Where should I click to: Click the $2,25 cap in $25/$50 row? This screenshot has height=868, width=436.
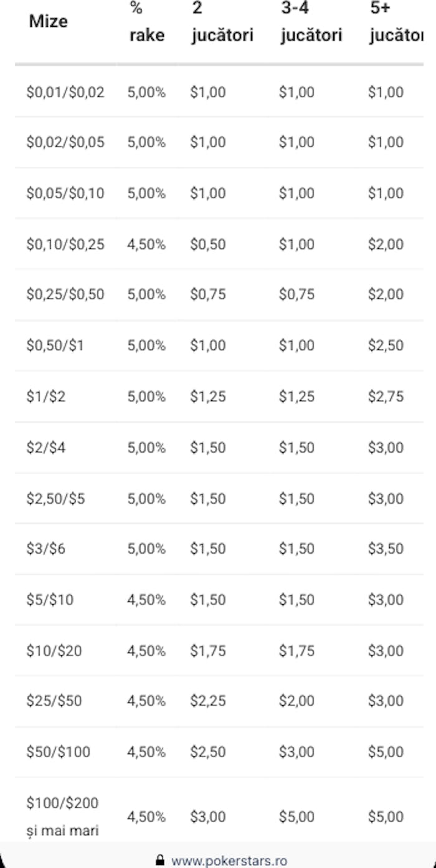pyautogui.click(x=208, y=701)
